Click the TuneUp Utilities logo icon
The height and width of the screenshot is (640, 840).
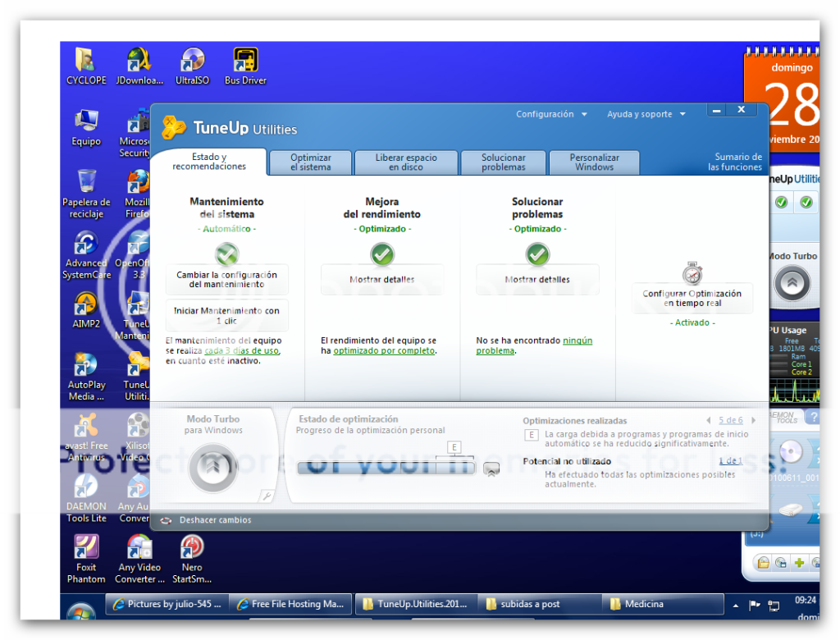pos(174,127)
